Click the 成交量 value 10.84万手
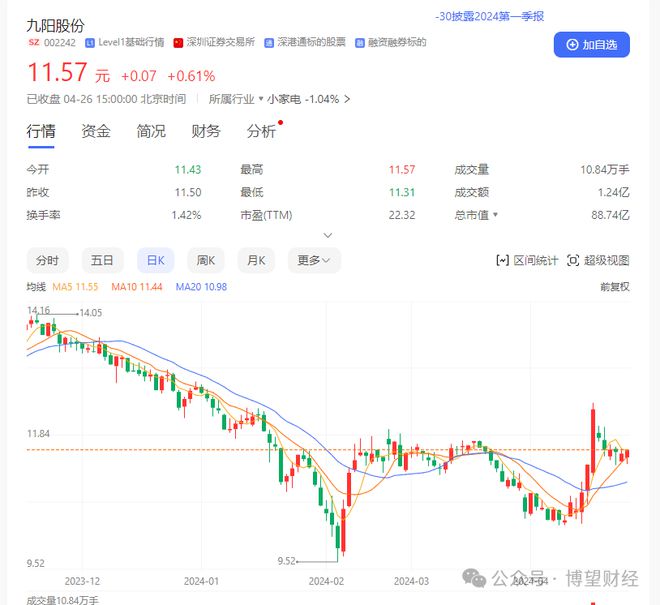This screenshot has width=660, height=605. click(x=605, y=170)
